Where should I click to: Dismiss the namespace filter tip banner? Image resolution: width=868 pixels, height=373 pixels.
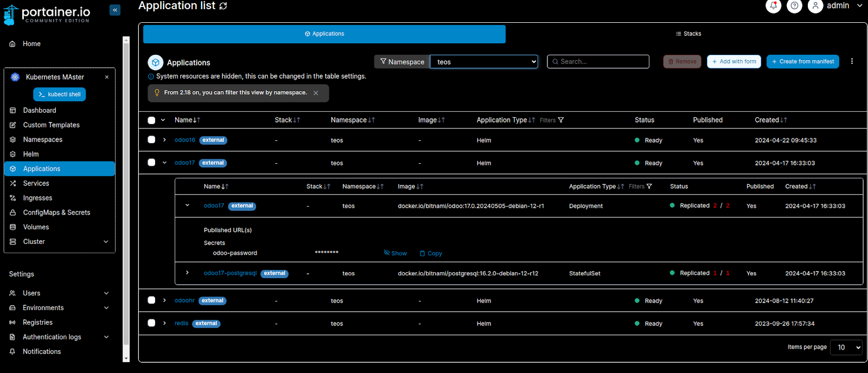pyautogui.click(x=316, y=93)
